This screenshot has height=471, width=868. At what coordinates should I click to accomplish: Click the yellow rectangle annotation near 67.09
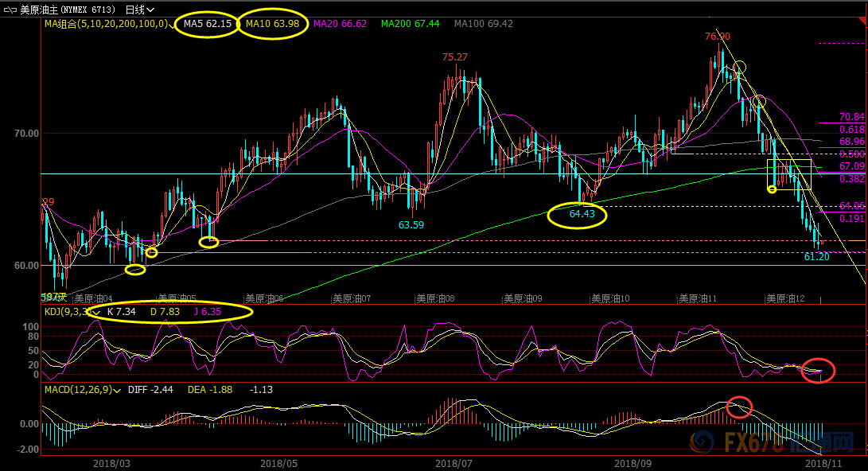(x=788, y=173)
